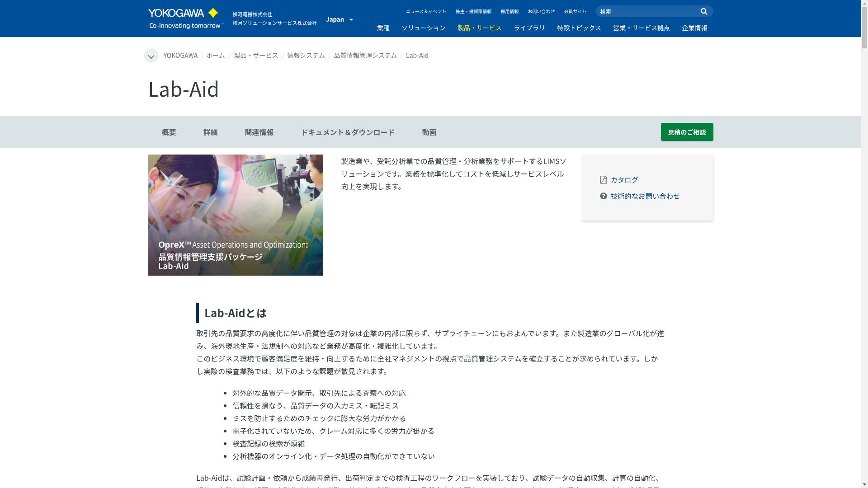The image size is (868, 488).
Task: Switch to 概要 tab
Action: click(x=169, y=132)
